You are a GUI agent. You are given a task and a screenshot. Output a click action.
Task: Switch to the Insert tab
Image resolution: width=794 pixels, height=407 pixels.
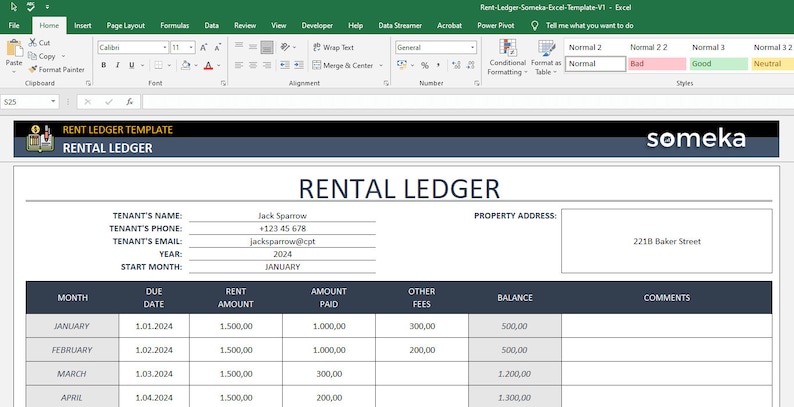[x=83, y=25]
